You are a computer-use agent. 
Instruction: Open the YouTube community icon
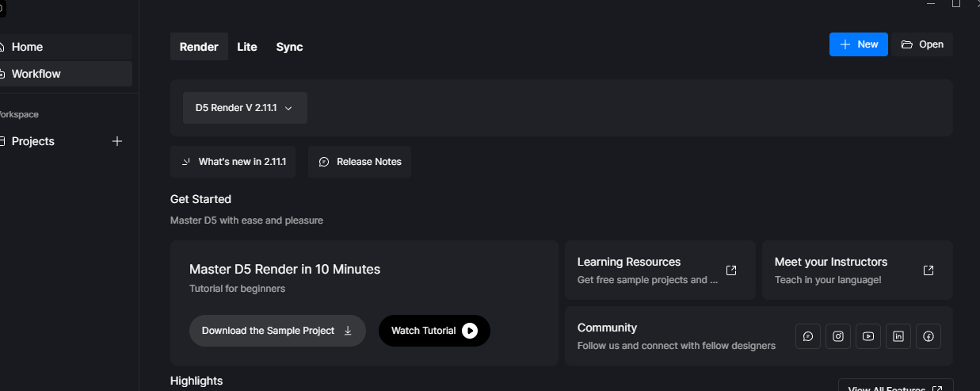[x=868, y=336]
